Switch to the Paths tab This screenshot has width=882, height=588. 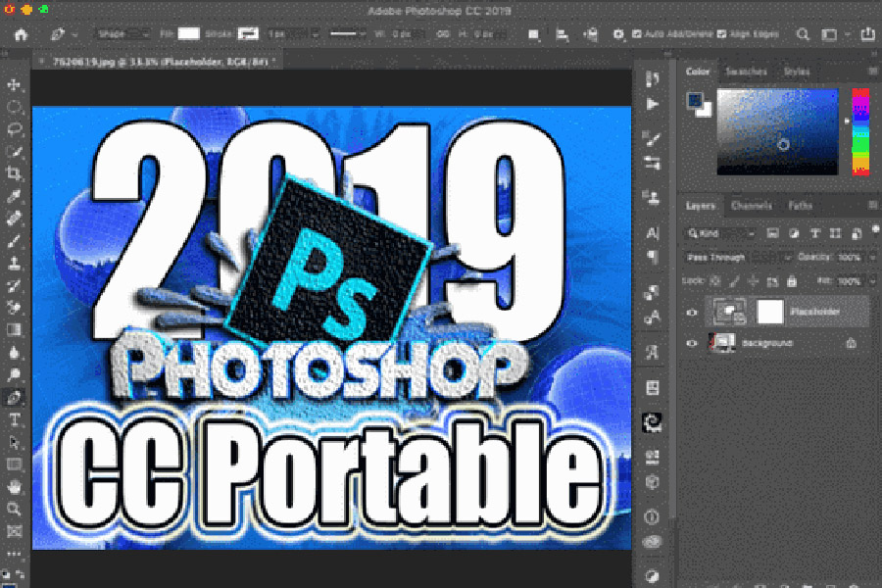[x=800, y=206]
